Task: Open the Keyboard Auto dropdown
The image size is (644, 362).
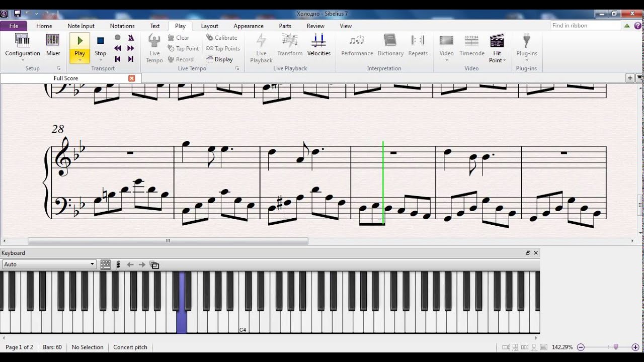Action: (x=49, y=264)
